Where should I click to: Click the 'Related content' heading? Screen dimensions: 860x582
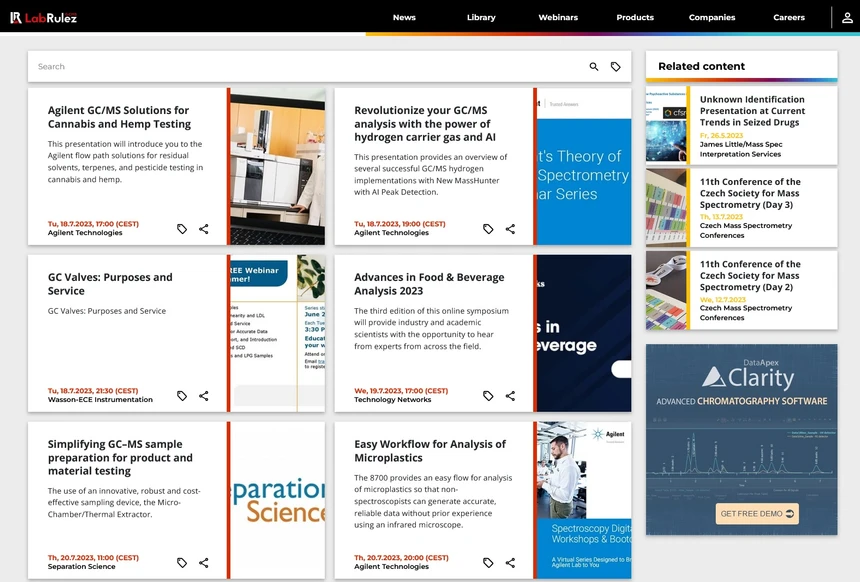coord(701,66)
